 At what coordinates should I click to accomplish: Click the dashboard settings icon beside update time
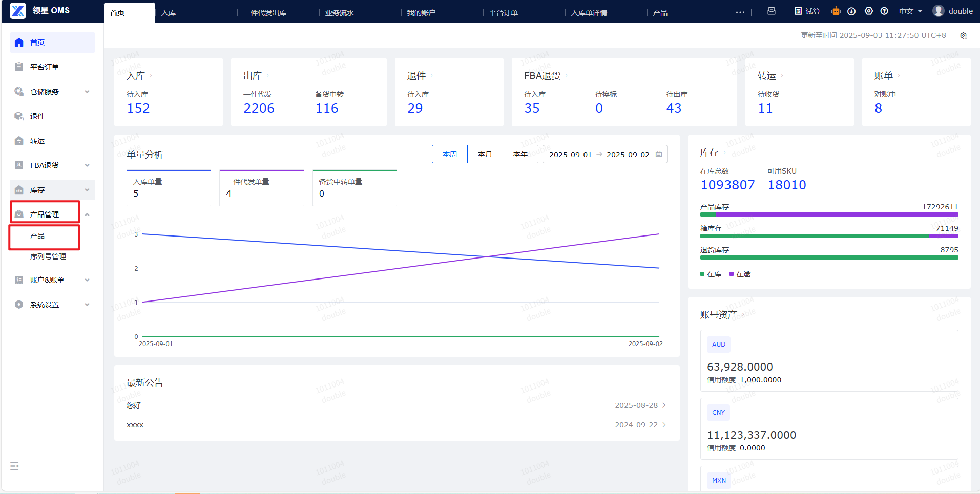964,36
